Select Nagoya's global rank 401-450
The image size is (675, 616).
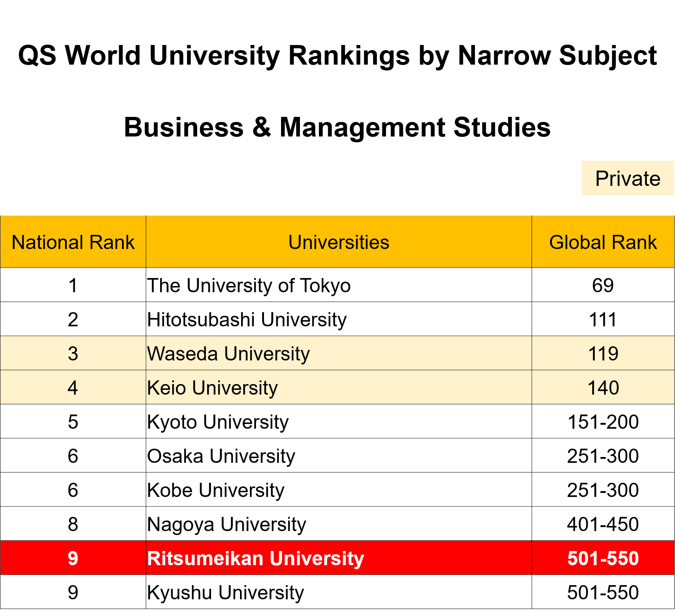(603, 524)
